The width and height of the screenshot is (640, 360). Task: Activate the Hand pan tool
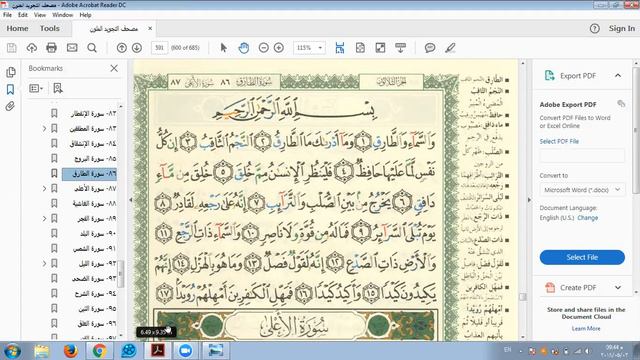click(x=244, y=48)
